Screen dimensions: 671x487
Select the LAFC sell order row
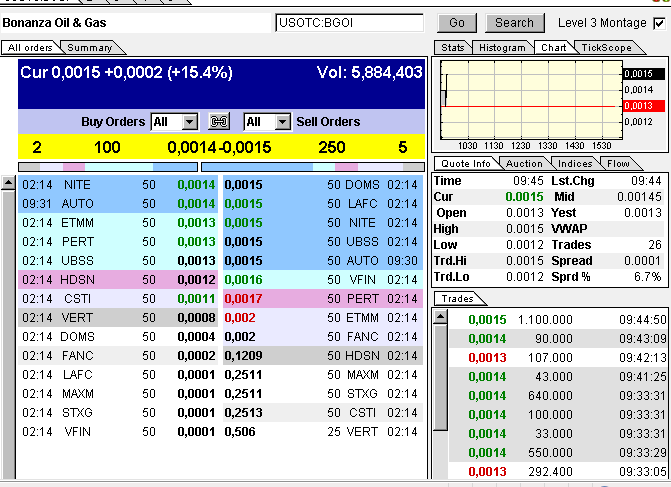click(x=323, y=204)
